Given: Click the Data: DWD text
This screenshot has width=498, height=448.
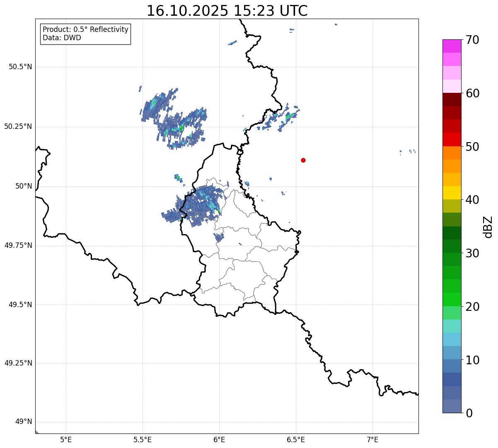Looking at the screenshot, I should click(62, 38).
